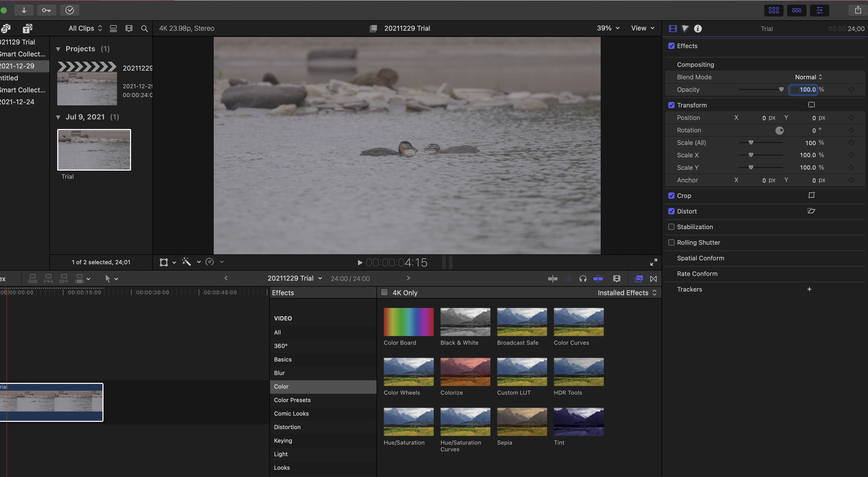Click the import media down-arrow icon
The height and width of the screenshot is (477, 868).
tap(24, 10)
